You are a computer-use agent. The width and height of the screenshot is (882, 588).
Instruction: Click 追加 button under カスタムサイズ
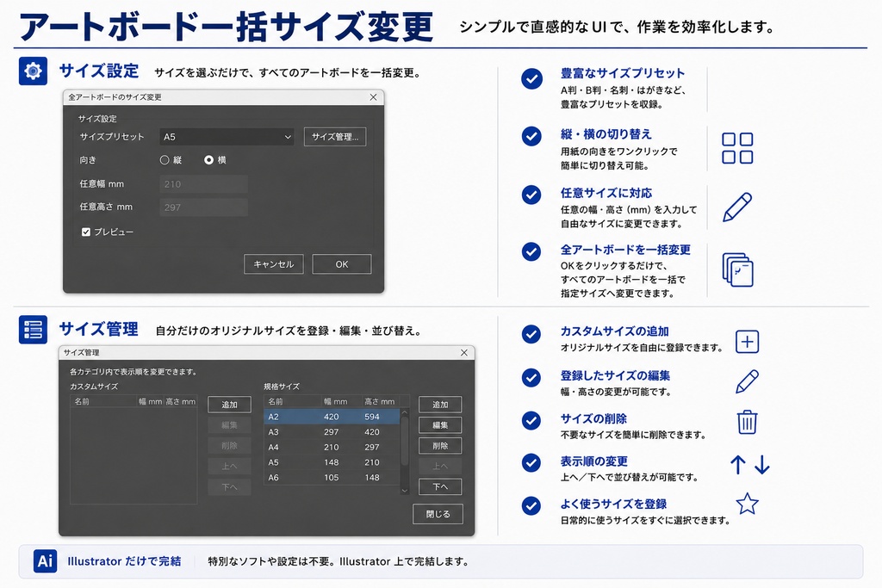pyautogui.click(x=229, y=405)
